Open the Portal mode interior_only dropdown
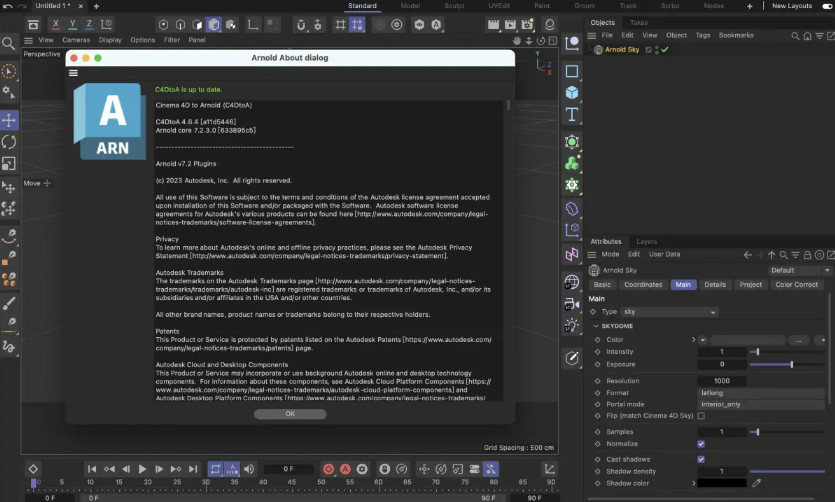Image resolution: width=835 pixels, height=502 pixels. click(761, 405)
